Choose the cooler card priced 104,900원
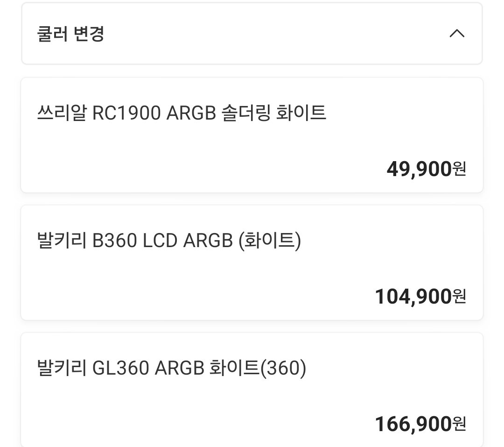 coord(252,263)
